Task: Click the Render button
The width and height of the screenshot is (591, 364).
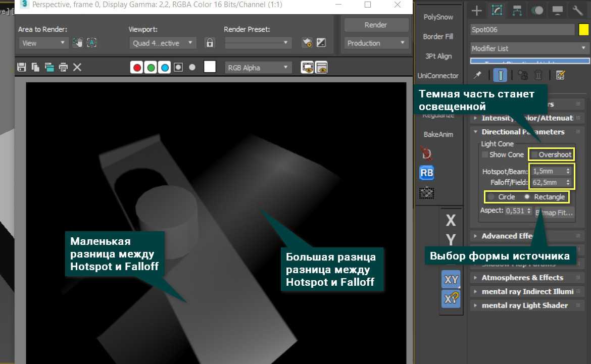Action: click(376, 25)
